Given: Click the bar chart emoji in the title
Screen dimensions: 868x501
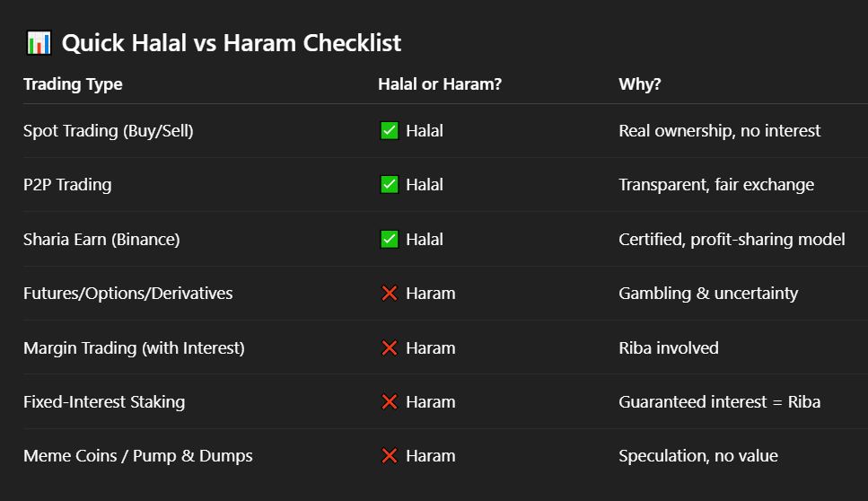Looking at the screenshot, I should tap(39, 42).
